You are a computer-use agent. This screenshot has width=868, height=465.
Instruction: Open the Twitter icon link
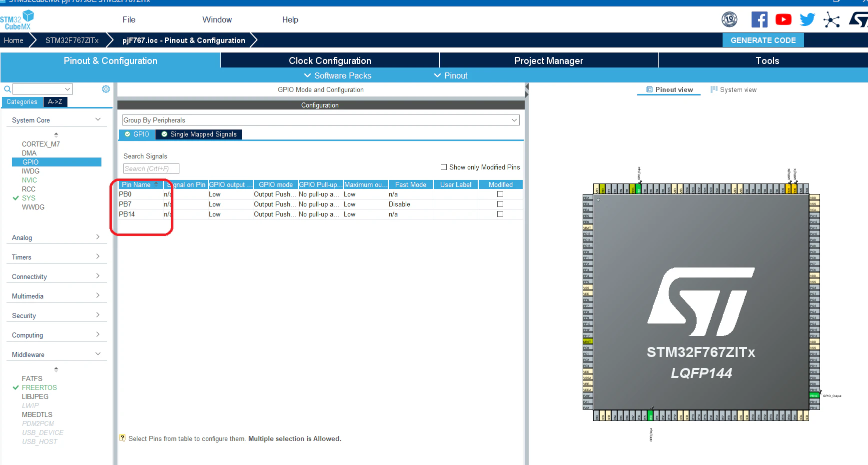(807, 19)
